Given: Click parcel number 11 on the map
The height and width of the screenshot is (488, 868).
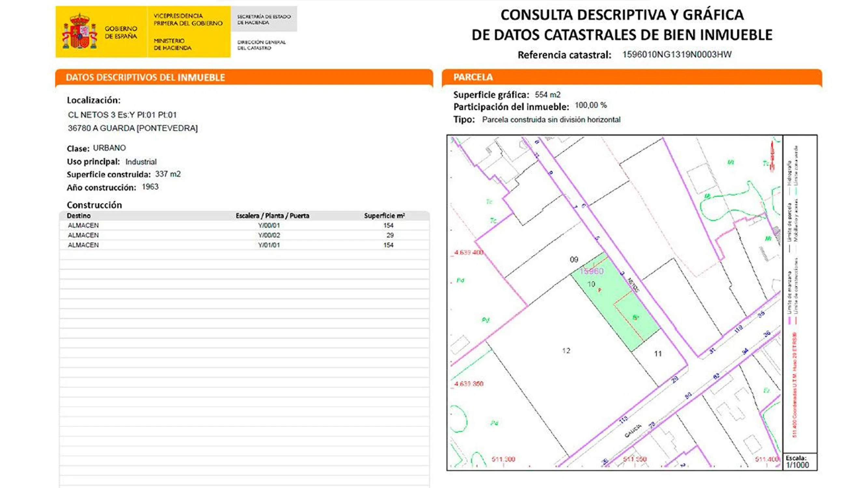Looking at the screenshot, I should [658, 354].
